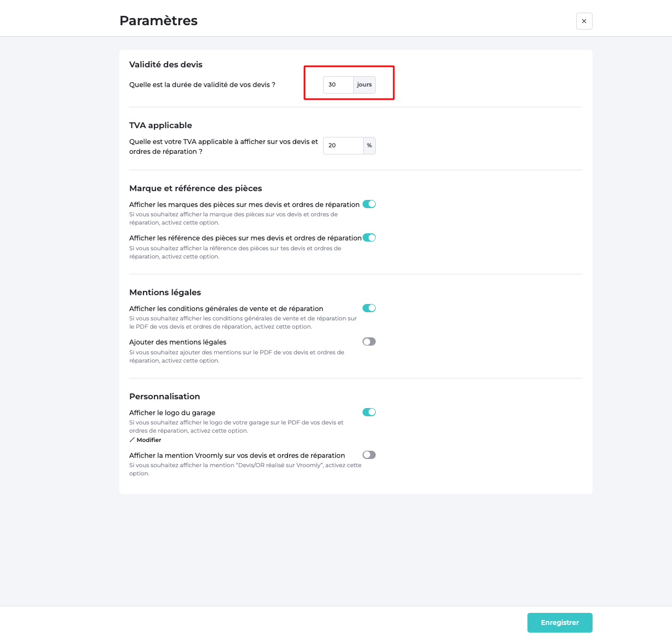Screen dimensions: 672x643
Task: Click the pencil icon beside Modifier
Action: pos(132,440)
